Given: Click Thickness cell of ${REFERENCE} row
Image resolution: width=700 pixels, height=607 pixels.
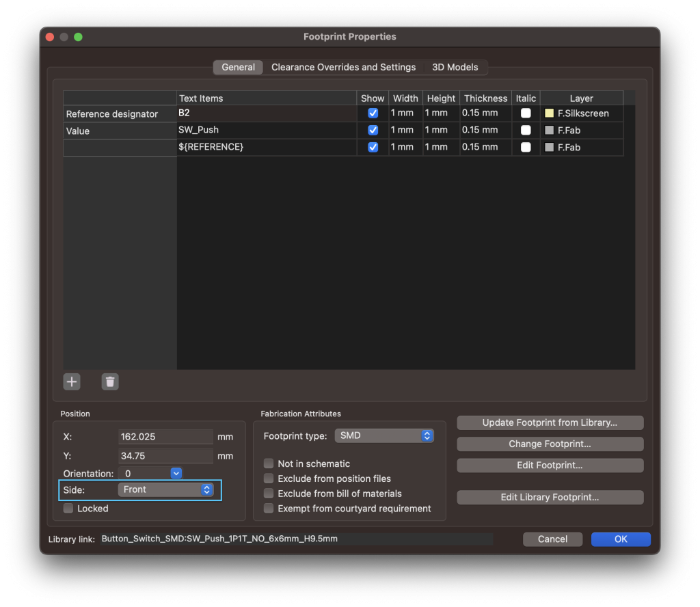Looking at the screenshot, I should tap(486, 147).
